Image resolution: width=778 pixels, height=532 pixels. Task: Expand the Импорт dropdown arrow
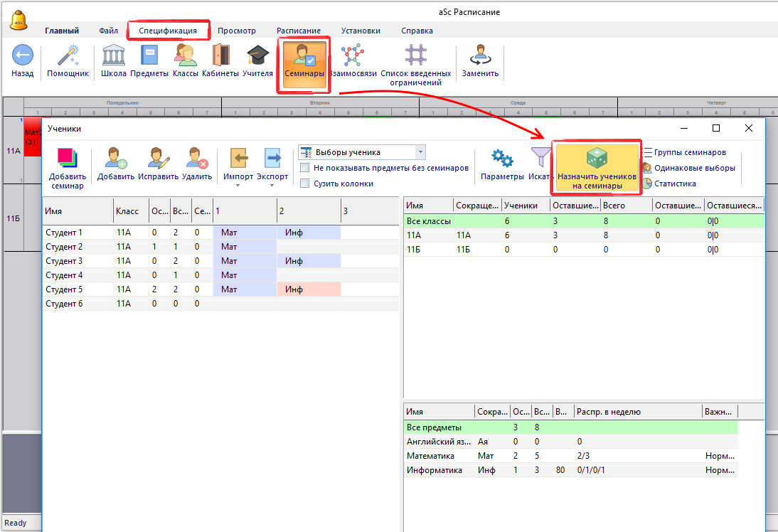pyautogui.click(x=238, y=186)
